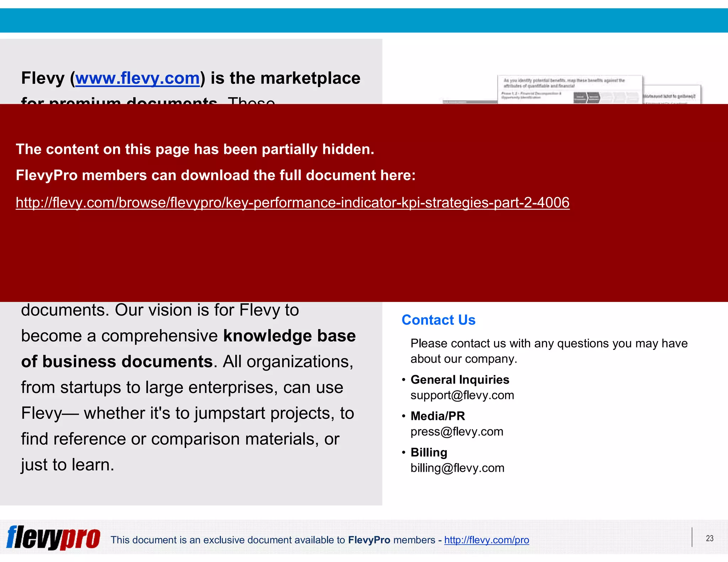Select the support@flevy.com email address
The image size is (728, 562).
462,395
